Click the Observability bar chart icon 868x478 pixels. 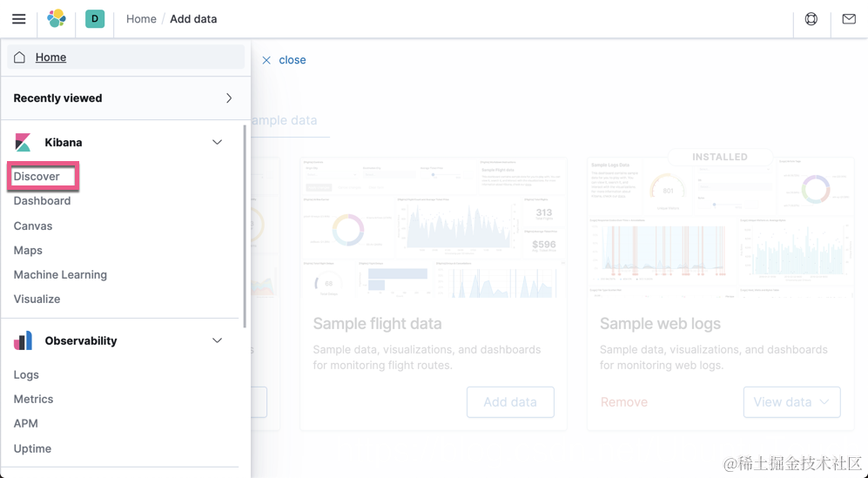tap(23, 340)
